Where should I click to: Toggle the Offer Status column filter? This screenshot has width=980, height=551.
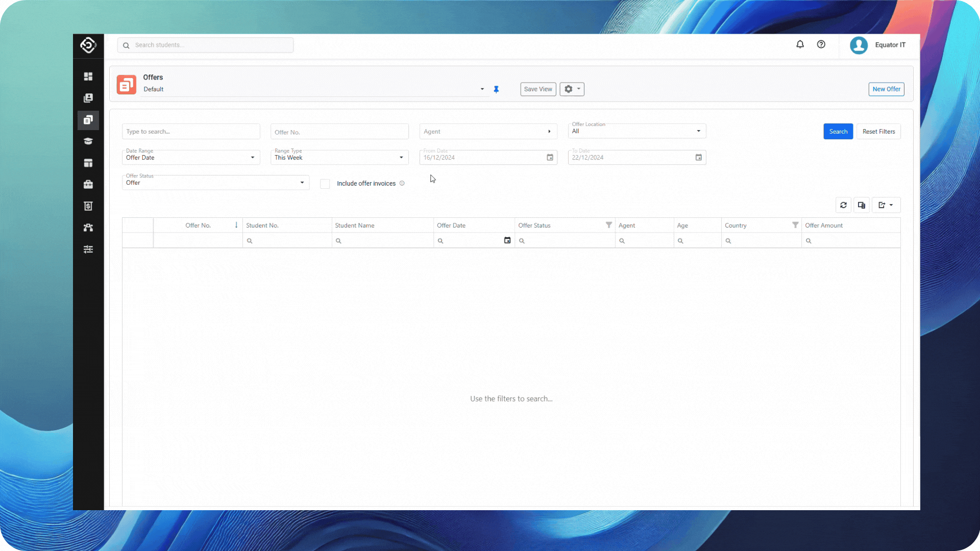tap(608, 225)
